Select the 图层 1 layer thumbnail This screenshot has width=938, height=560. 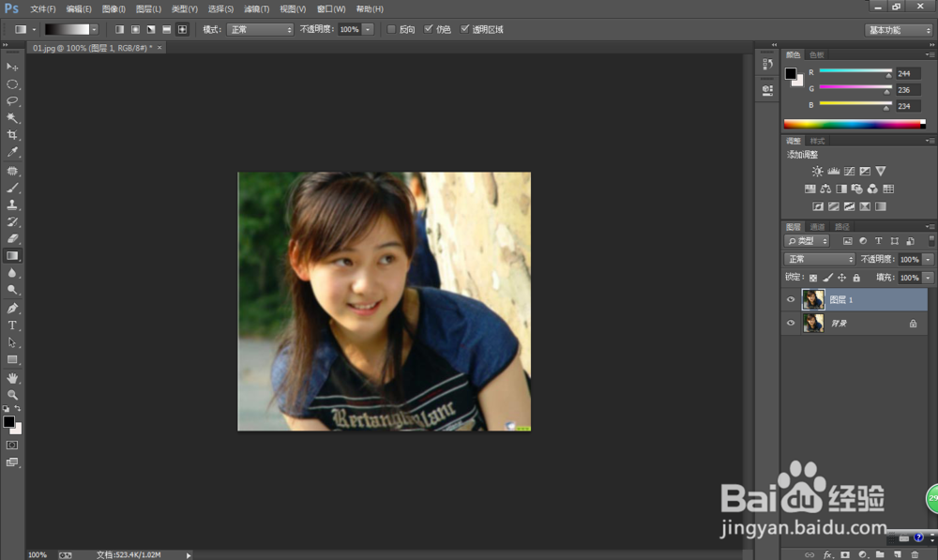(x=813, y=300)
